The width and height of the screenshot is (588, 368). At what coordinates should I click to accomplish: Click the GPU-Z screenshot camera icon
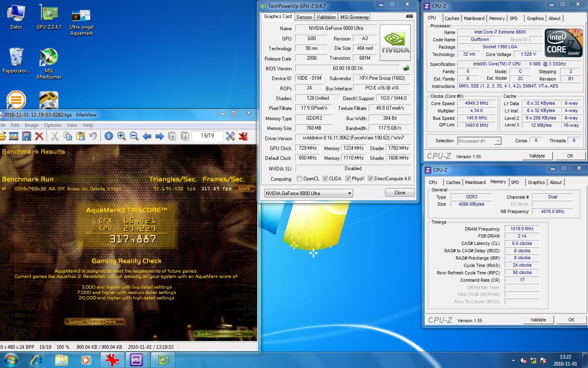click(409, 16)
